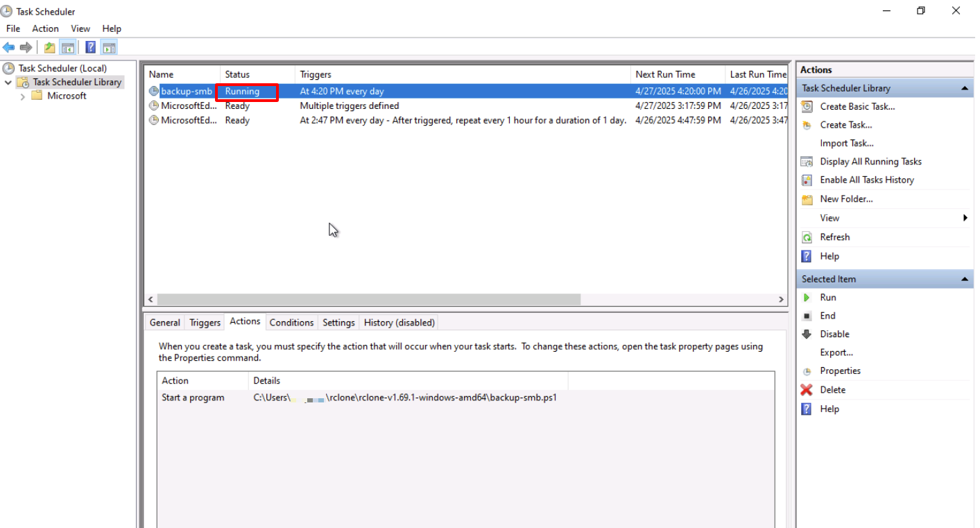
Task: Click the blue Back arrow in toolbar
Action: [x=8, y=47]
